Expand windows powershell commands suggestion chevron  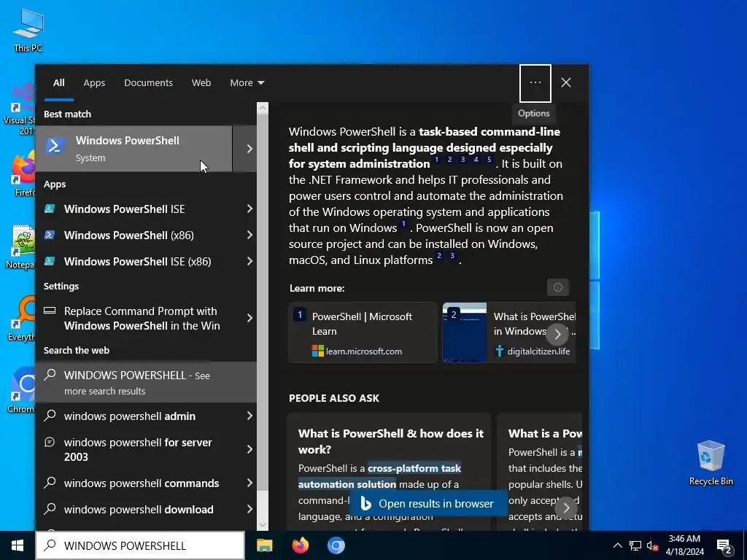[249, 483]
